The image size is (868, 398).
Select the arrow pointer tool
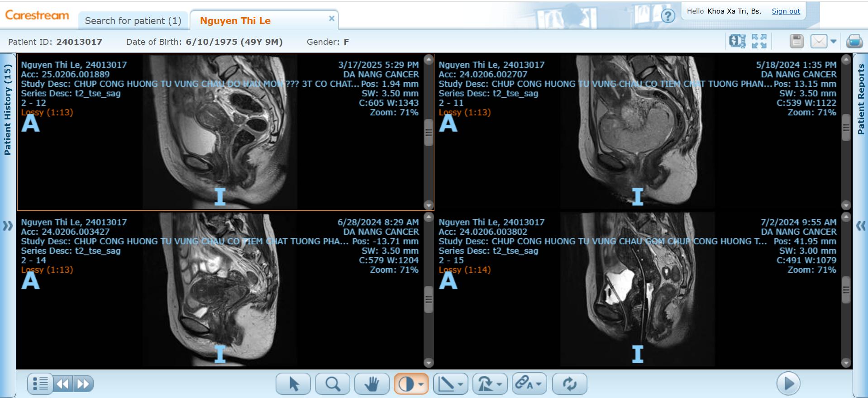(x=293, y=384)
